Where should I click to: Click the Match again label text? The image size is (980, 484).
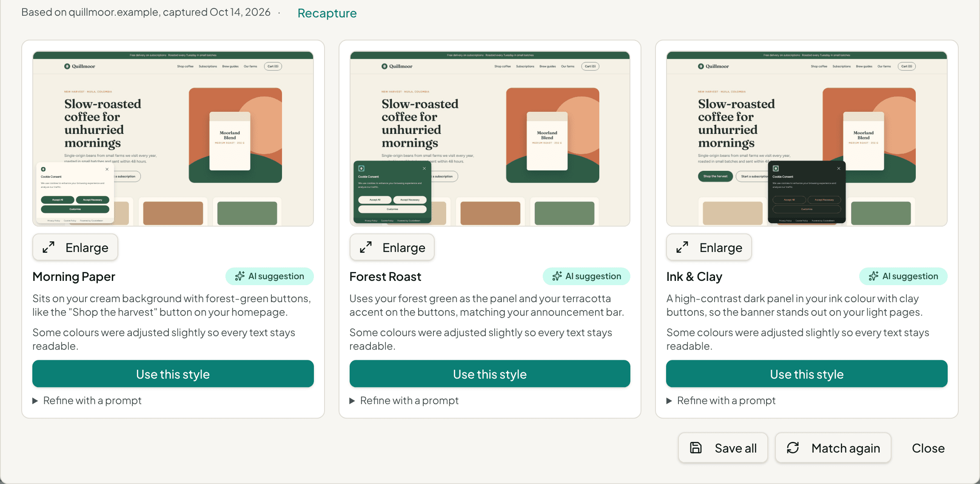tap(846, 448)
